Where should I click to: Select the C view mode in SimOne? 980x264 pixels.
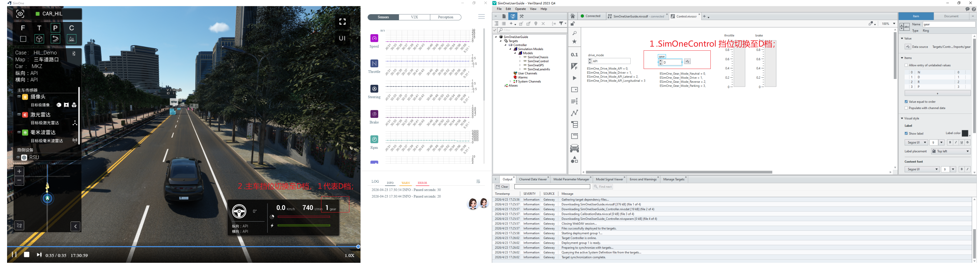72,28
